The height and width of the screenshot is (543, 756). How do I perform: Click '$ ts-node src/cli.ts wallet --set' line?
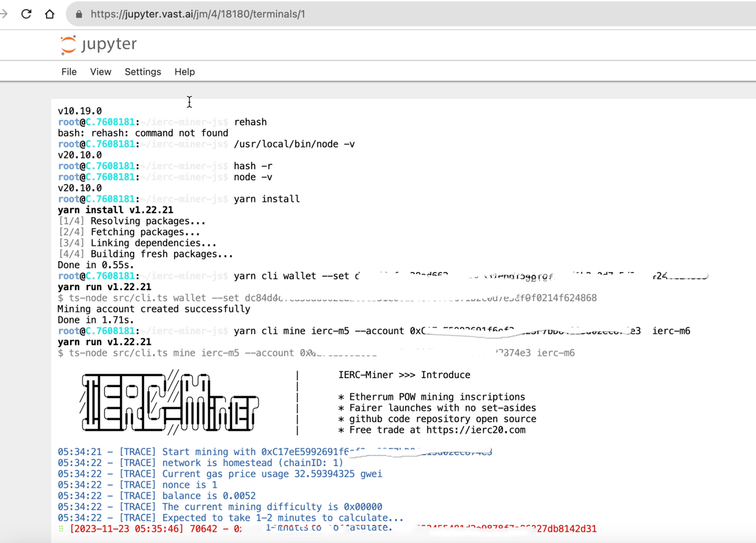(x=327, y=298)
